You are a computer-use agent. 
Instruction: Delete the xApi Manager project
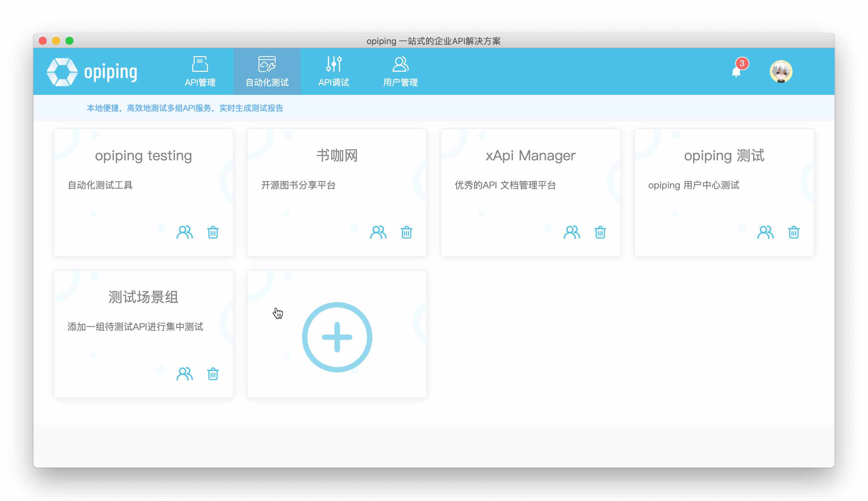click(x=600, y=232)
